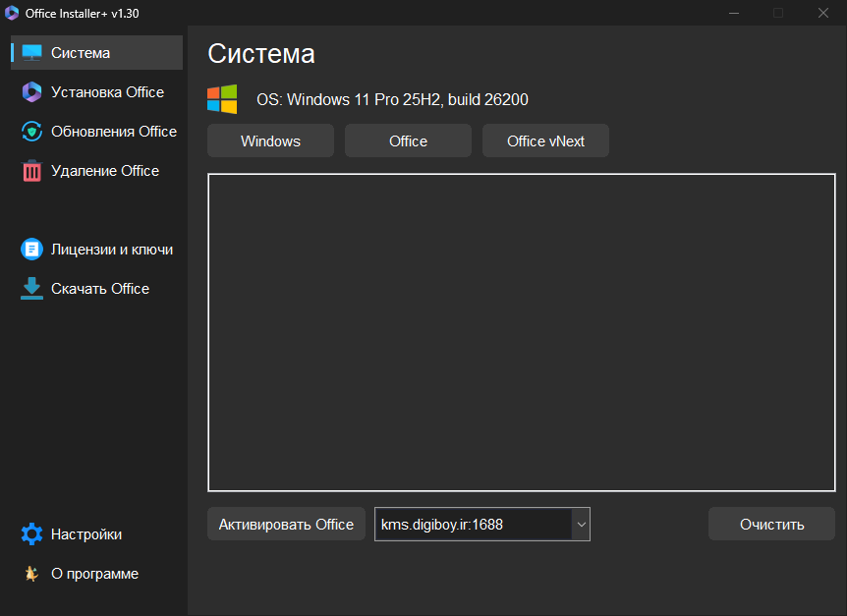Close the Office Installer+ window
Image resolution: width=847 pixels, height=616 pixels.
coord(823,13)
